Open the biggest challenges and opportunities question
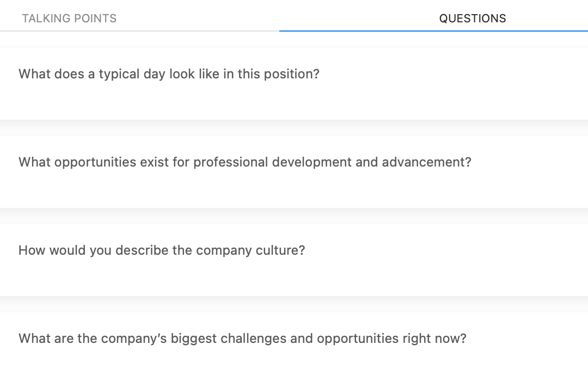The image size is (588, 381). click(242, 339)
